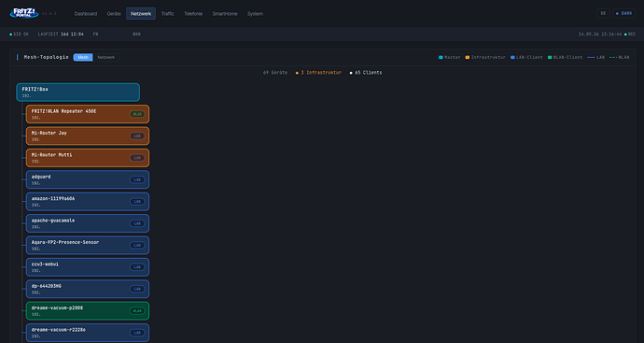
Task: Click the WAN status label
Action: [x=136, y=35]
